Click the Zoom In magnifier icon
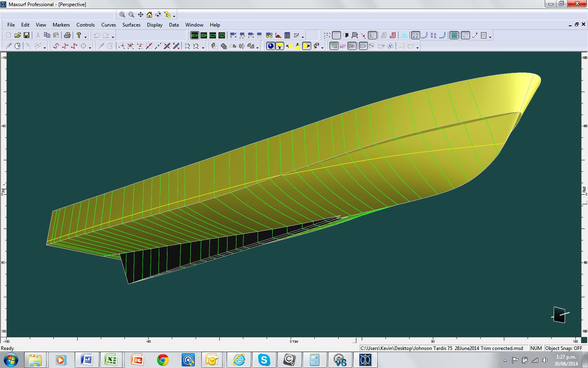 point(122,15)
